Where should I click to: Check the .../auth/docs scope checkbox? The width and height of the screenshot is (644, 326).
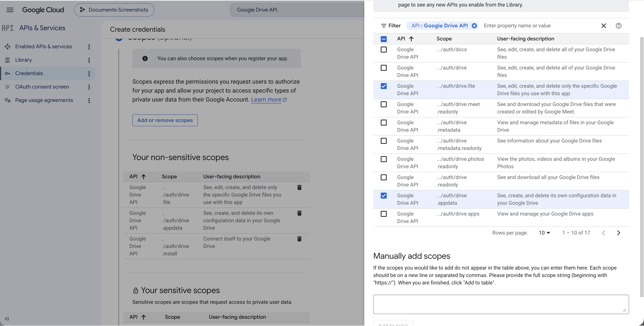(x=384, y=50)
